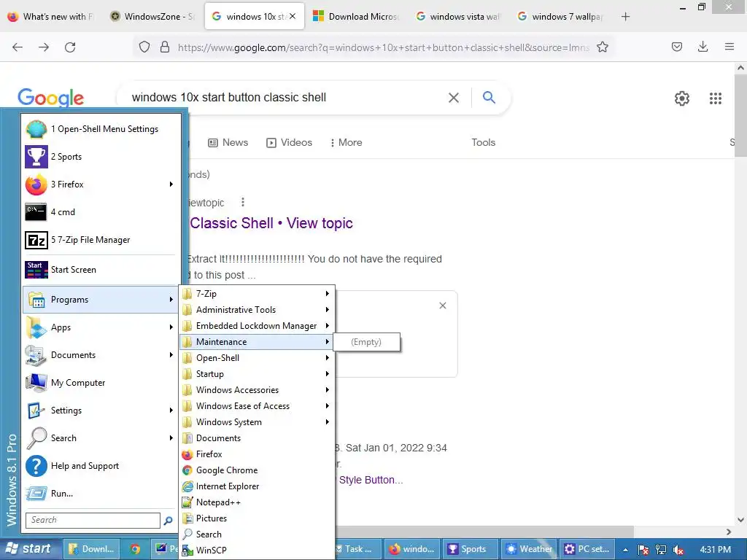The height and width of the screenshot is (560, 747).
Task: Bookmark this page with the star icon
Action: click(603, 47)
